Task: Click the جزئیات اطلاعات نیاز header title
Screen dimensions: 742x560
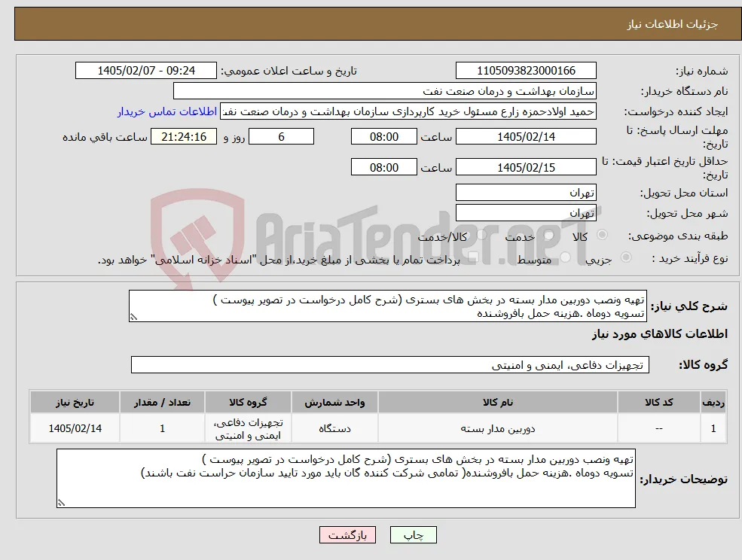Action: (x=673, y=24)
